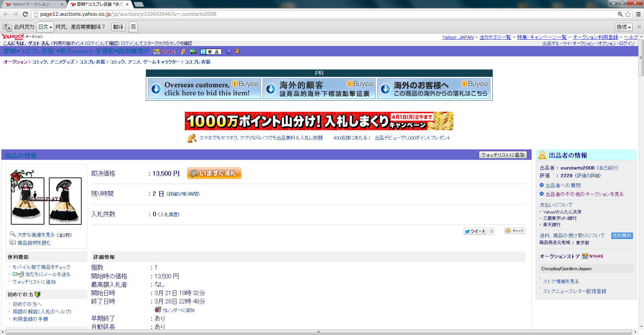
Task: Go back with the browser back arrow
Action: [6, 14]
